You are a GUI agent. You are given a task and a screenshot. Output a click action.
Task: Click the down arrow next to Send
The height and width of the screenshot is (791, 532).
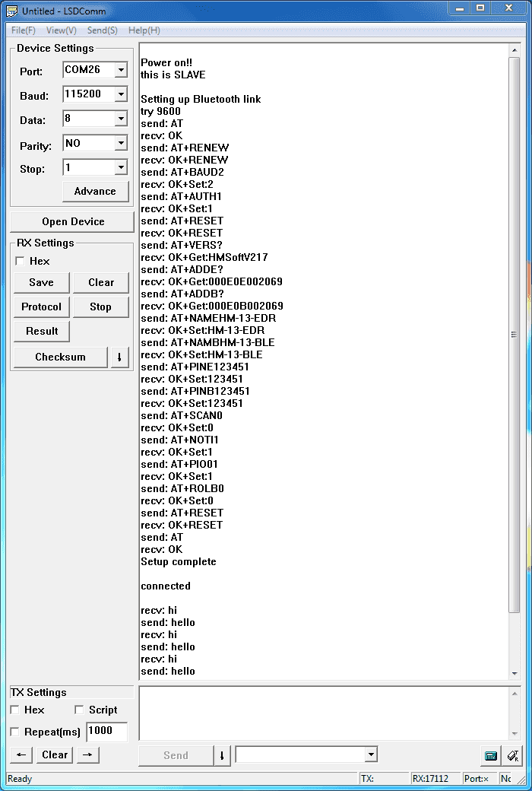click(x=222, y=755)
